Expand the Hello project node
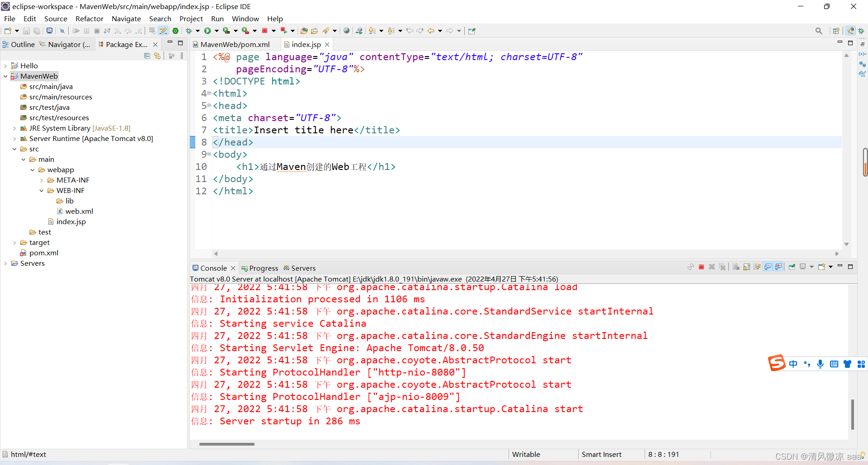Viewport: 868px width, 465px height. click(5, 66)
